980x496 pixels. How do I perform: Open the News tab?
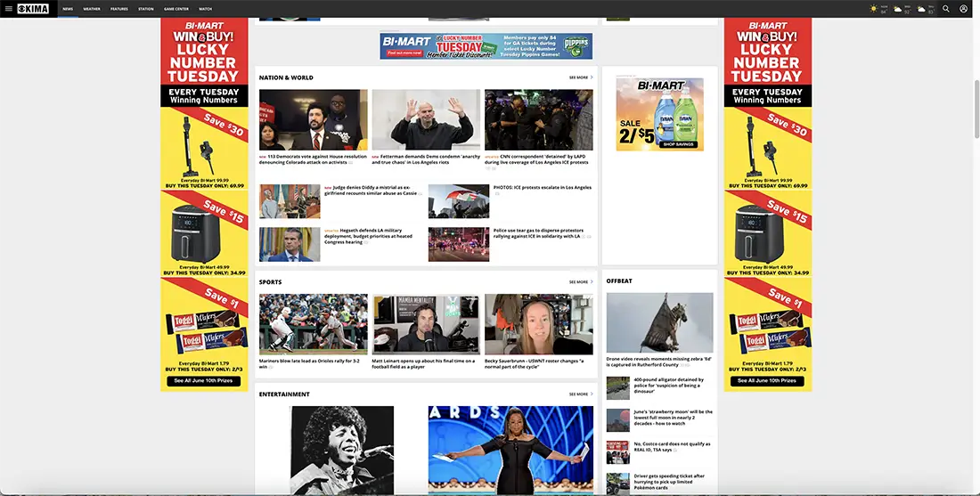pyautogui.click(x=68, y=9)
